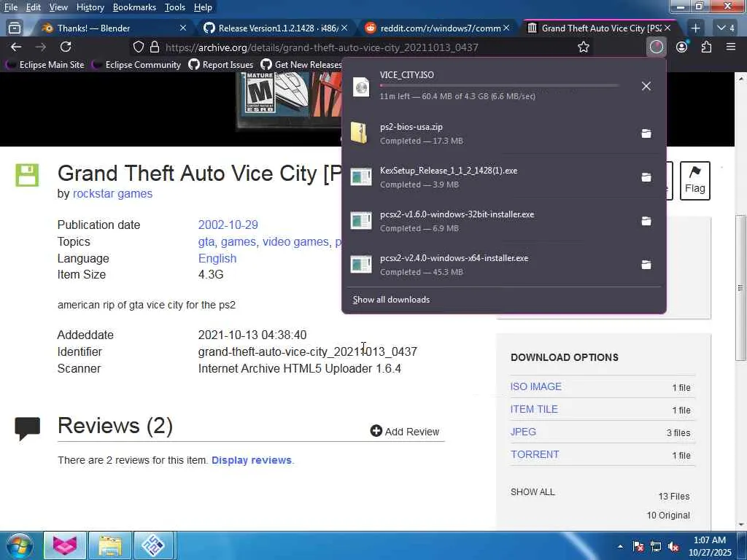Open the Eclipse Main Site bookmark
Image resolution: width=747 pixels, height=560 pixels.
(x=44, y=65)
